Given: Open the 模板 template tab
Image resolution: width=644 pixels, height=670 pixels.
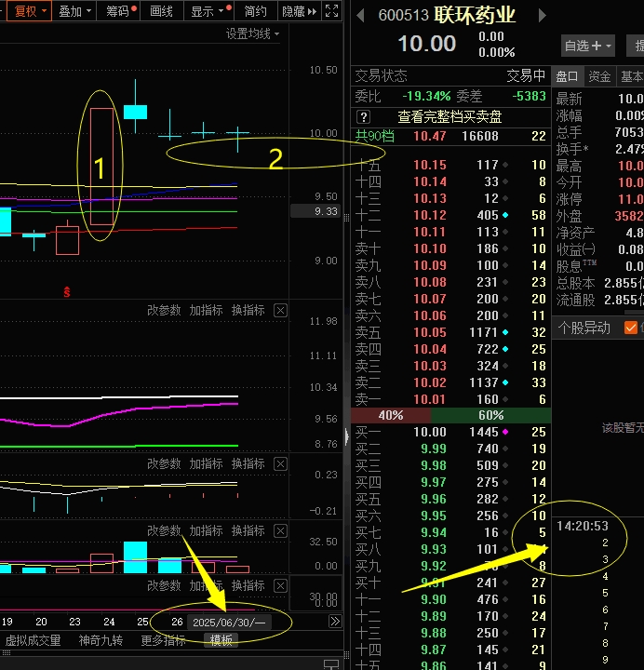Looking at the screenshot, I should point(221,640).
